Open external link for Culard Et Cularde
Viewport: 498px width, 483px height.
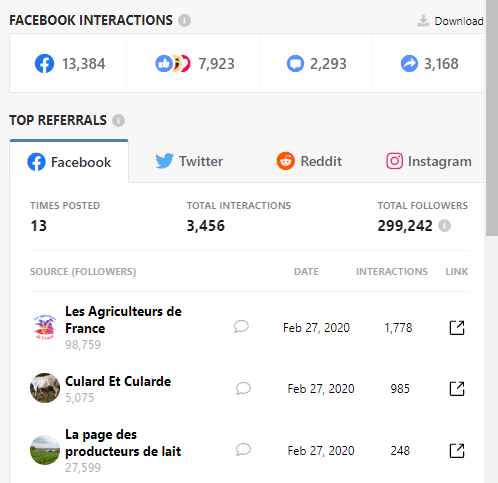point(457,389)
